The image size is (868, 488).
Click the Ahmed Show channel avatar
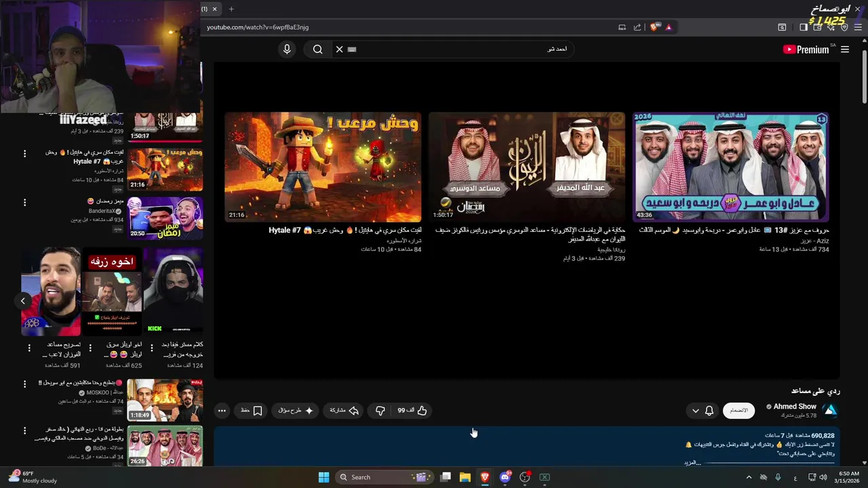tap(830, 410)
